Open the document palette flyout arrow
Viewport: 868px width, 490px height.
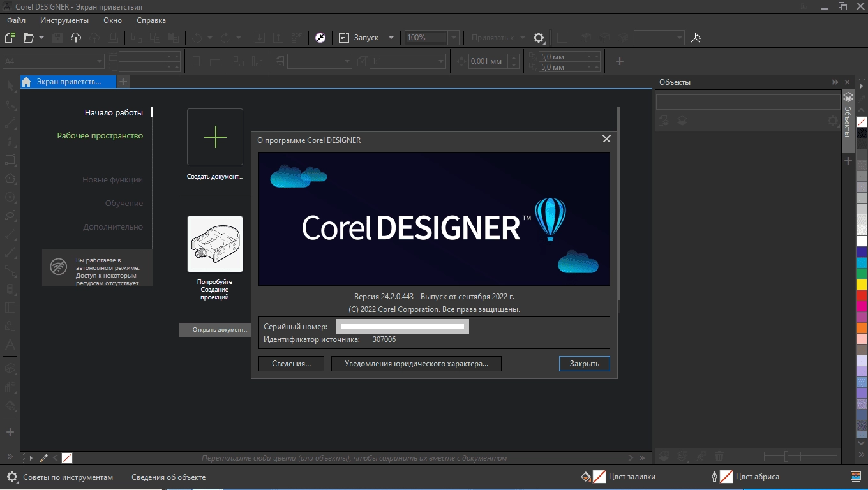coord(31,458)
